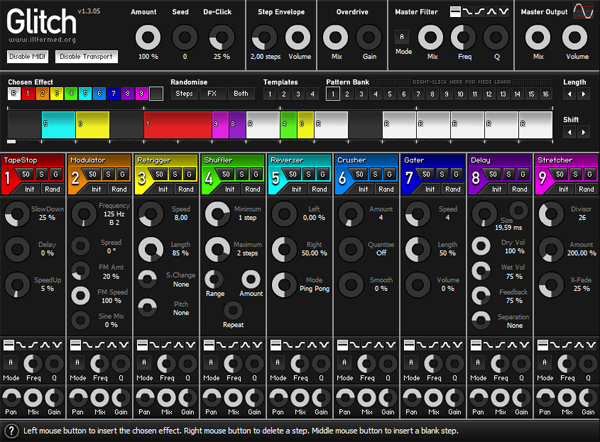Click Init on the TapeStop module
This screenshot has height=442, width=600.
click(29, 189)
